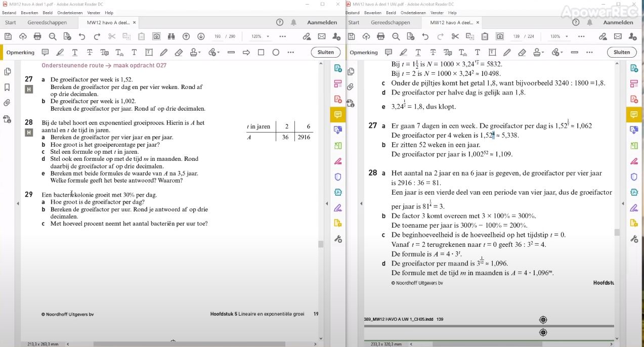Sign in via Aanmelden in the right window
This screenshot has height=347, width=644.
618,22
